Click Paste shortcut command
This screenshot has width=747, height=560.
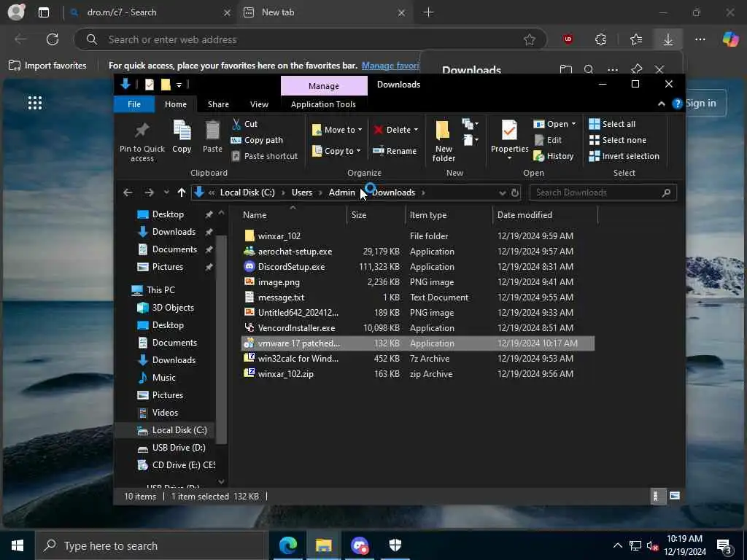tap(264, 156)
